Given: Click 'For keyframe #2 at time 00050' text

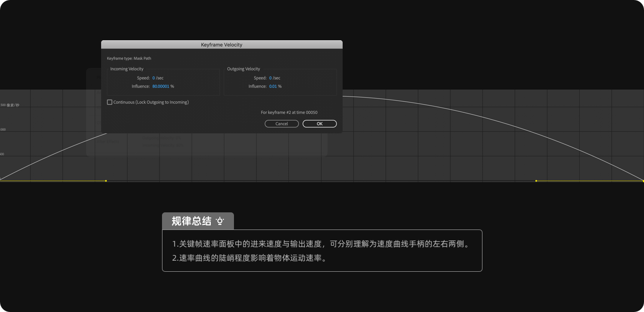Looking at the screenshot, I should (289, 113).
